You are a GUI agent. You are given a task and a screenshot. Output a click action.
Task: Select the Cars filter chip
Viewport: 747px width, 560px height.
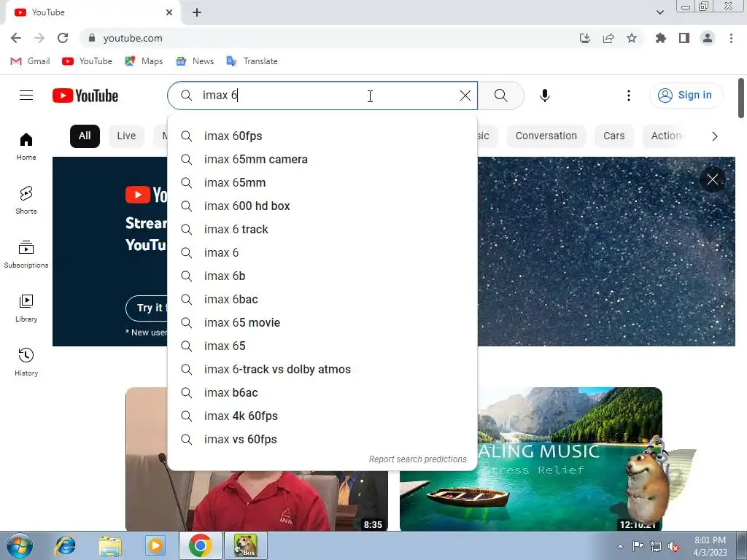pos(614,136)
